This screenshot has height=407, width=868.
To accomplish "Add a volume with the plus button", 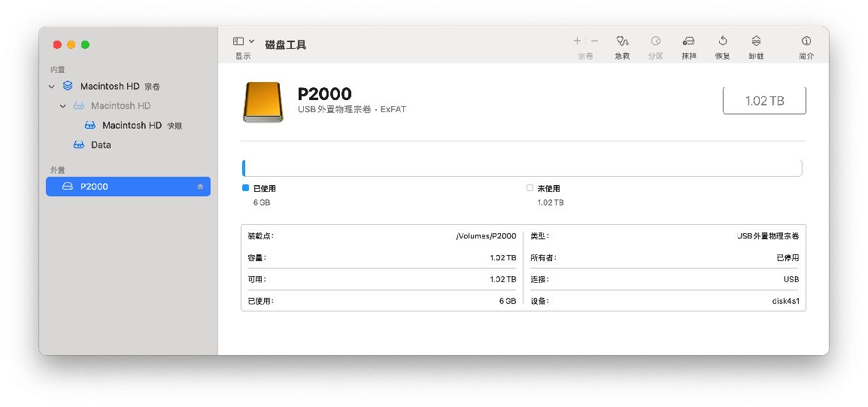I will (578, 41).
